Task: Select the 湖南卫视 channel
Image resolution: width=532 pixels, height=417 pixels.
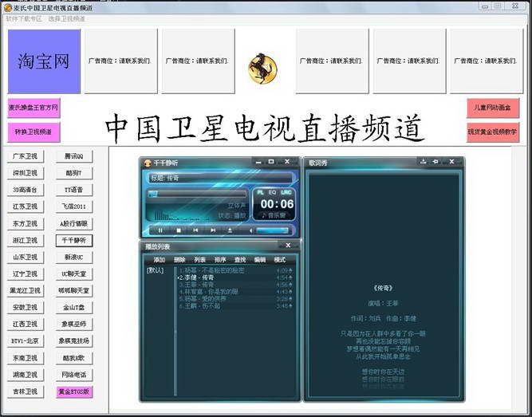Action: 26,375
